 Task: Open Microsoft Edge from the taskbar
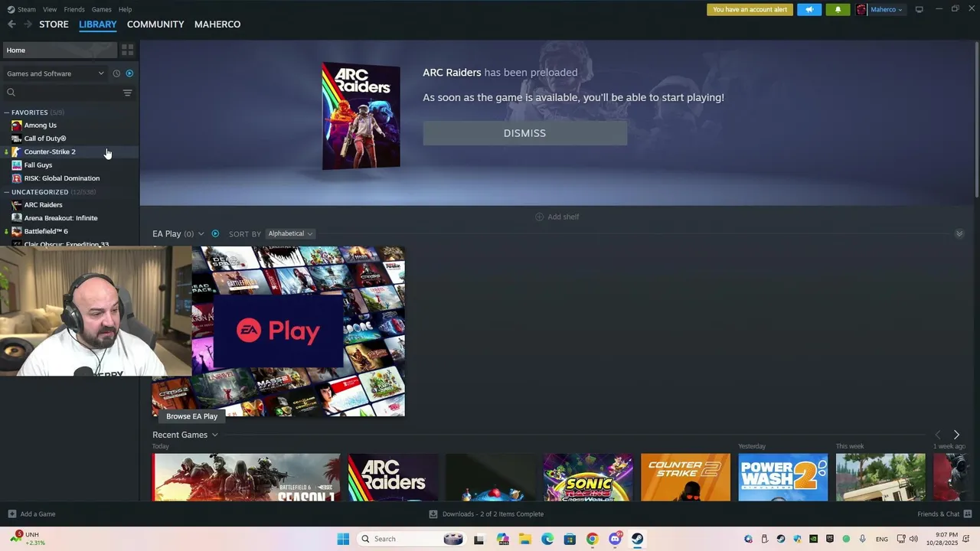(x=547, y=539)
